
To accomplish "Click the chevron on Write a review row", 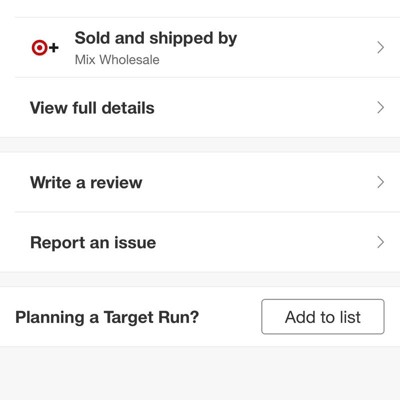I will click(380, 182).
